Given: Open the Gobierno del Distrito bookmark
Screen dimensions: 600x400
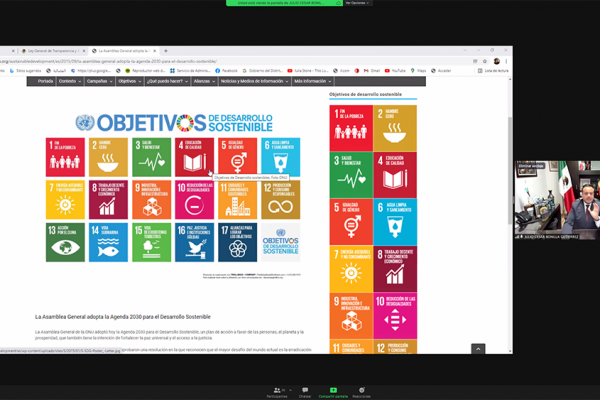Looking at the screenshot, I should pos(262,71).
